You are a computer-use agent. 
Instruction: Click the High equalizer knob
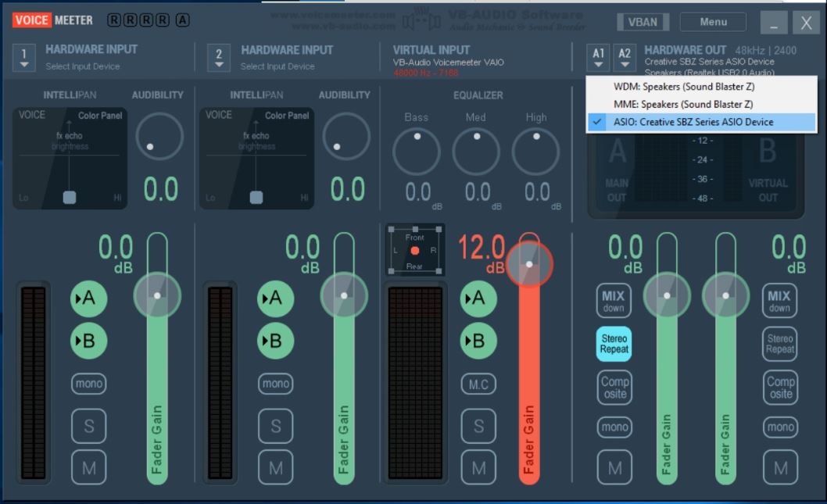coord(536,152)
